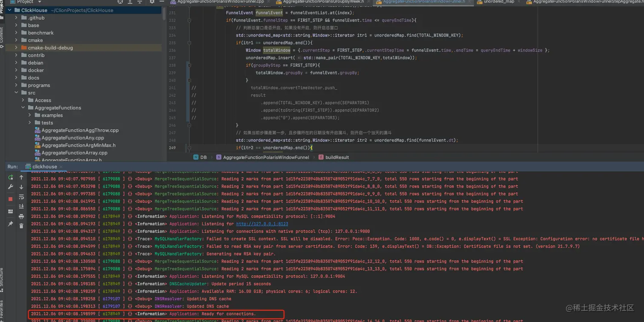Image resolution: width=644 pixels, height=322 pixels.
Task: Select the programs folder
Action: click(39, 85)
